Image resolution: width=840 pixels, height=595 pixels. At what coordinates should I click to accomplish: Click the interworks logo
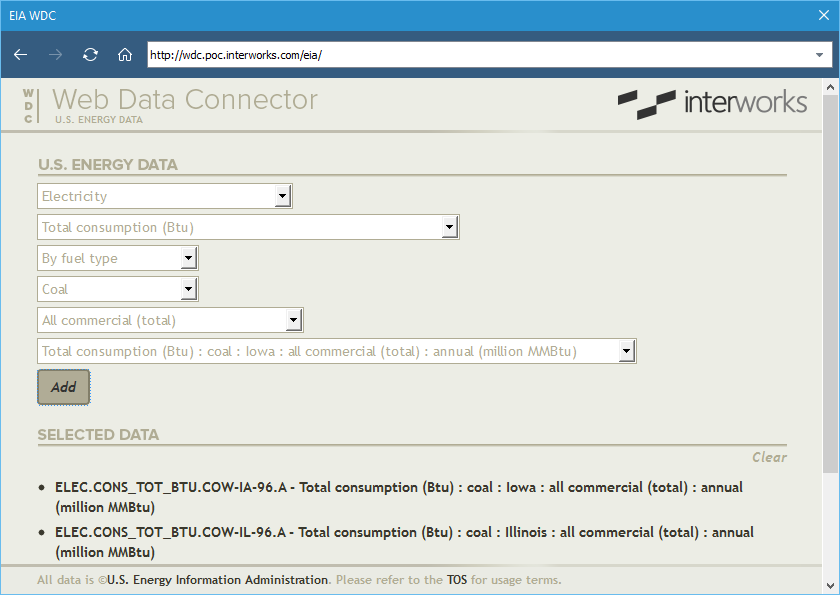point(712,103)
